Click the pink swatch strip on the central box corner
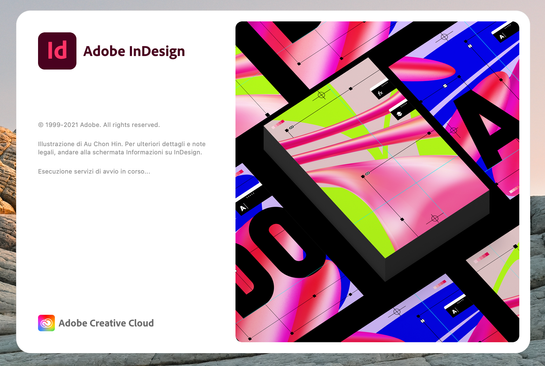The image size is (545, 366). (x=278, y=124)
